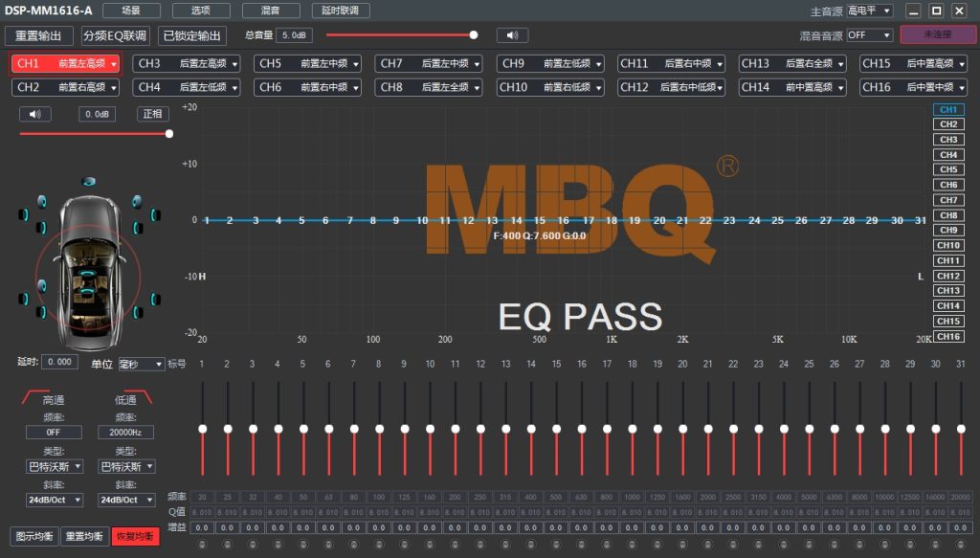Viewport: 980px width, 558px height.
Task: Click the 未连接 connection status button
Action: 938,35
